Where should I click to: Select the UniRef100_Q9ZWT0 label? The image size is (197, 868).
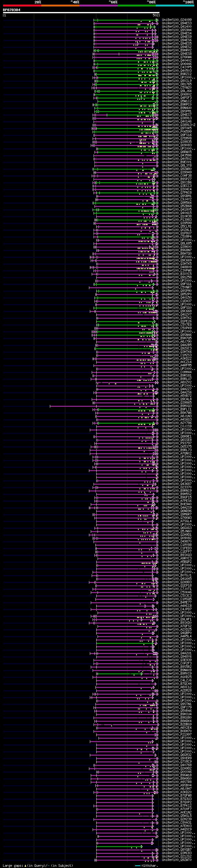pyautogui.click(x=177, y=860)
